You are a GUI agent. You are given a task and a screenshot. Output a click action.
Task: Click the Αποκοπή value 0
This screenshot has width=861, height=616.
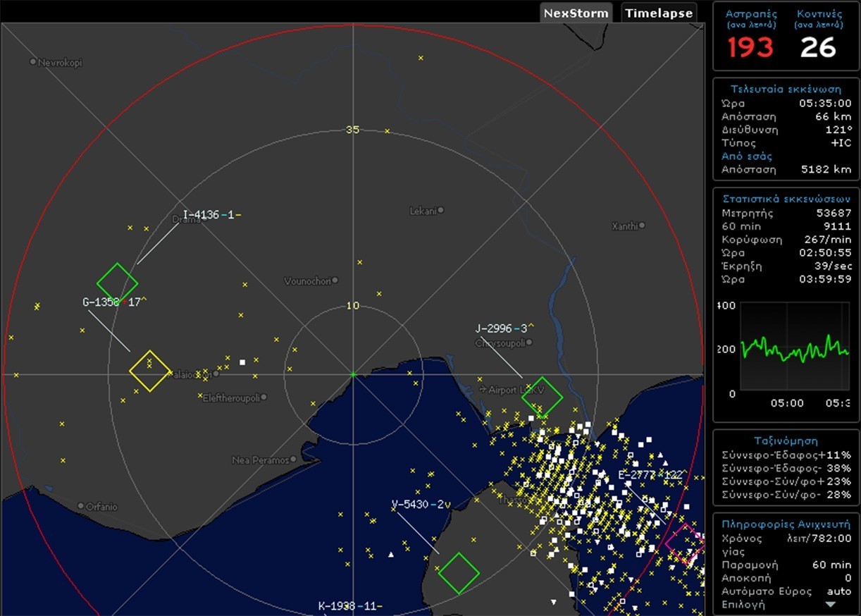[848, 578]
